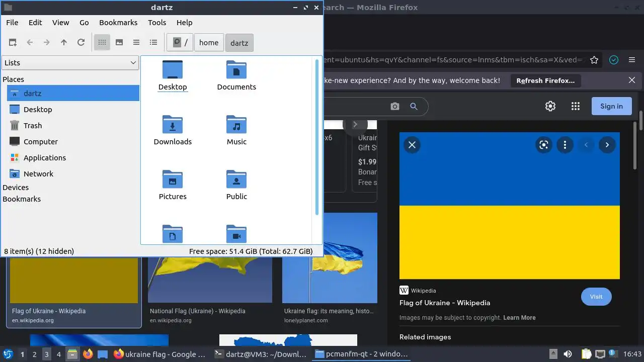
Task: Open the Firefox hamburger menu
Action: click(632, 60)
